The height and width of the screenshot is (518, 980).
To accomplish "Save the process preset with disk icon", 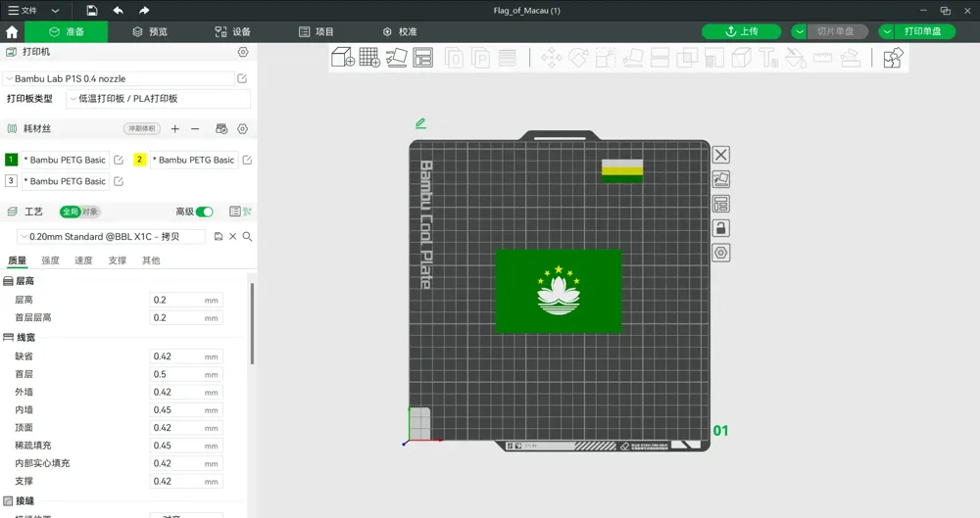I will (219, 237).
